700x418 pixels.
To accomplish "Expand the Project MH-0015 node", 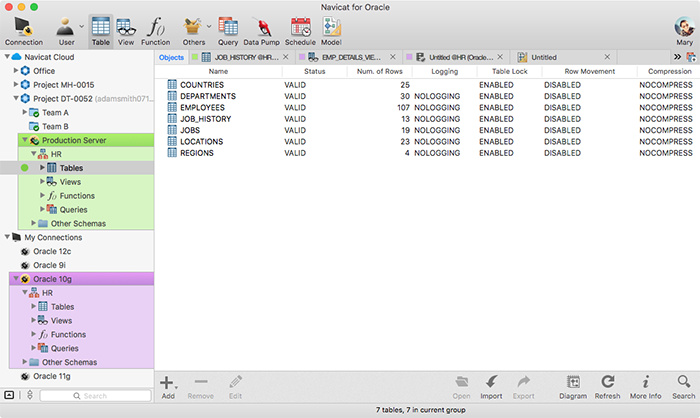I will tap(16, 84).
